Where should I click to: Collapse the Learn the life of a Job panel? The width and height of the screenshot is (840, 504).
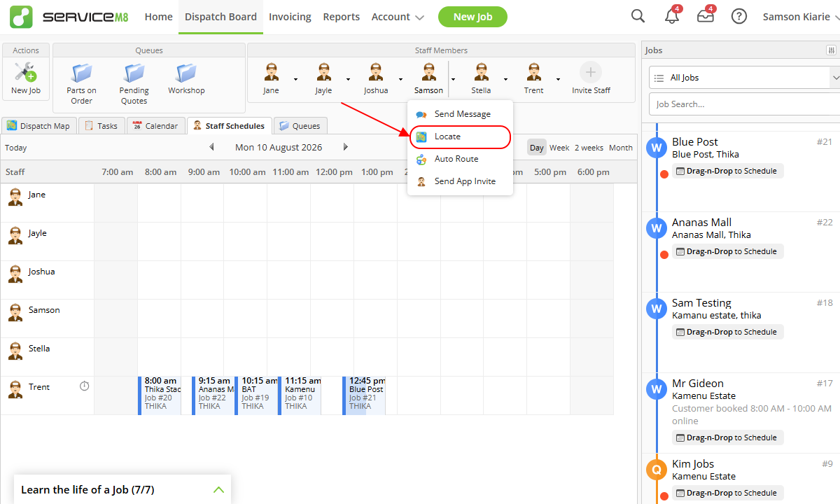[x=218, y=490]
